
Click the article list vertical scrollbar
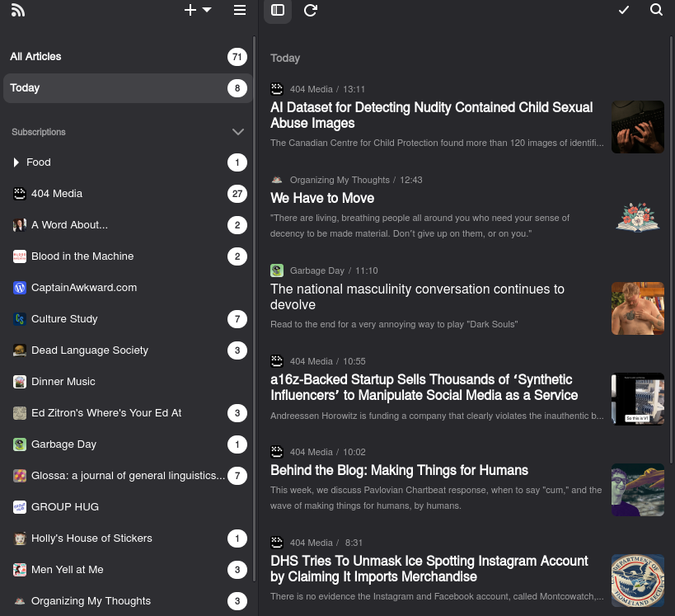pyautogui.click(x=671, y=247)
